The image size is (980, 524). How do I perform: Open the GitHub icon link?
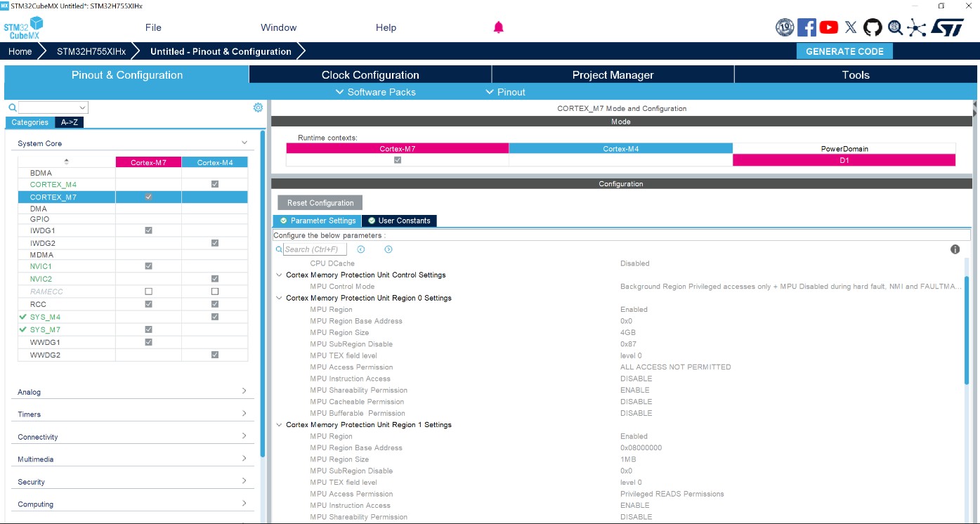[x=873, y=27]
